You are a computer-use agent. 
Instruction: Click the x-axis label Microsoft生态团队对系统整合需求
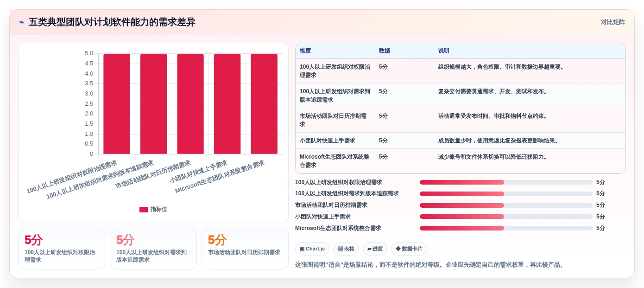(x=220, y=177)
